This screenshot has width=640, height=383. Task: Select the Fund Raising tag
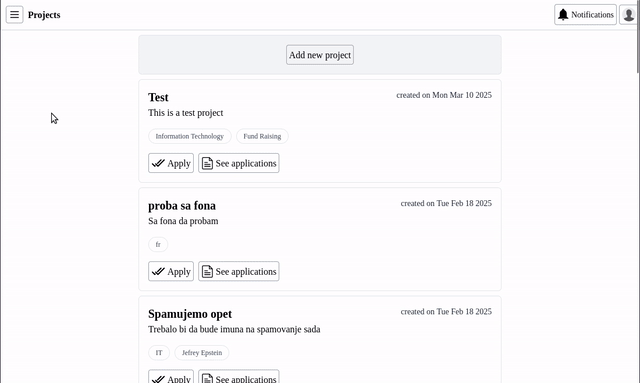(x=262, y=136)
